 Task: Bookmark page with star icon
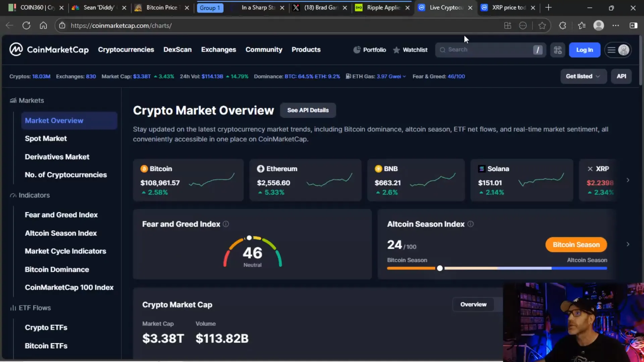point(542,25)
